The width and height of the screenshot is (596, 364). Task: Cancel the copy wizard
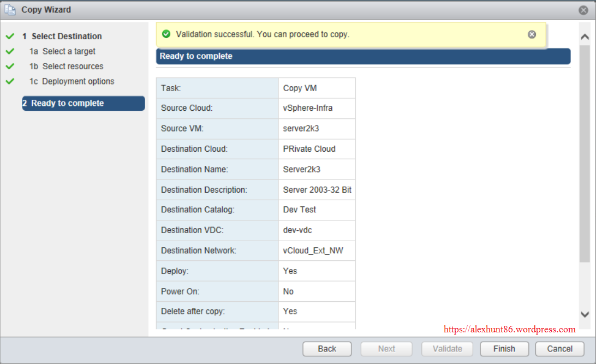(x=559, y=349)
